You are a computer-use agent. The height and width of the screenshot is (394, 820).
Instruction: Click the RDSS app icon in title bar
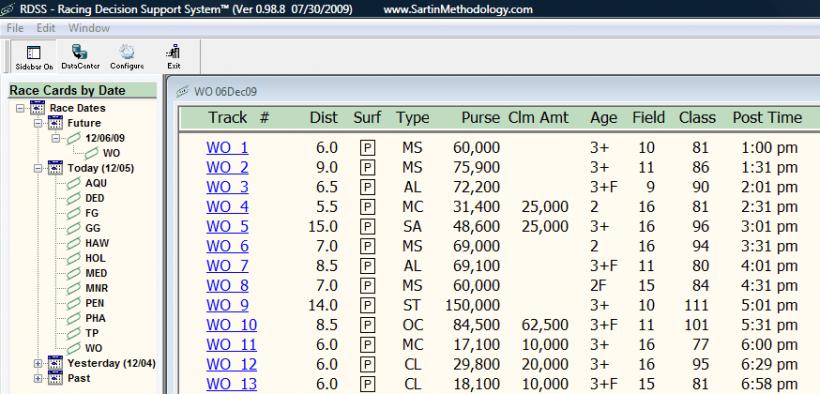tap(6, 9)
